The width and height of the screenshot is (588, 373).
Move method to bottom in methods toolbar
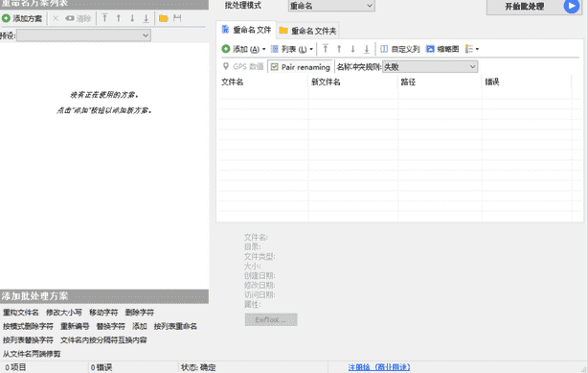click(147, 18)
